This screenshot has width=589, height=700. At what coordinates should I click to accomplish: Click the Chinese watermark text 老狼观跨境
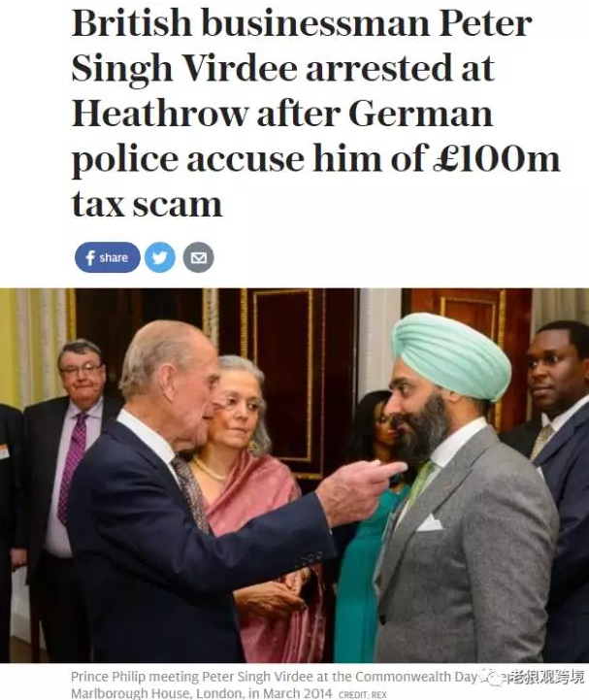(546, 678)
